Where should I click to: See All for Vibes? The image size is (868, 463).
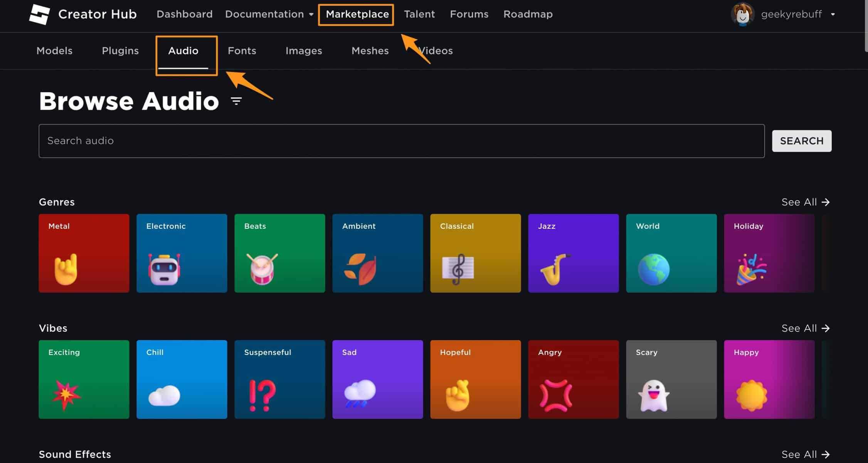(806, 328)
